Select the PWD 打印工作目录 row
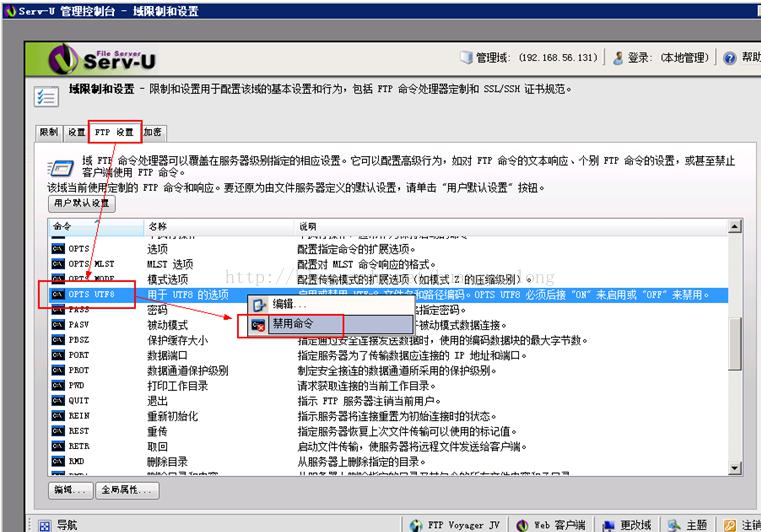This screenshot has width=761, height=532. coord(388,385)
